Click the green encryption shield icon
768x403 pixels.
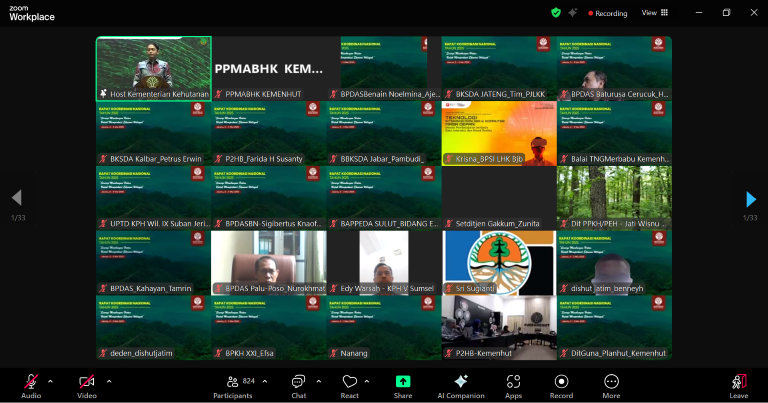pyautogui.click(x=556, y=13)
